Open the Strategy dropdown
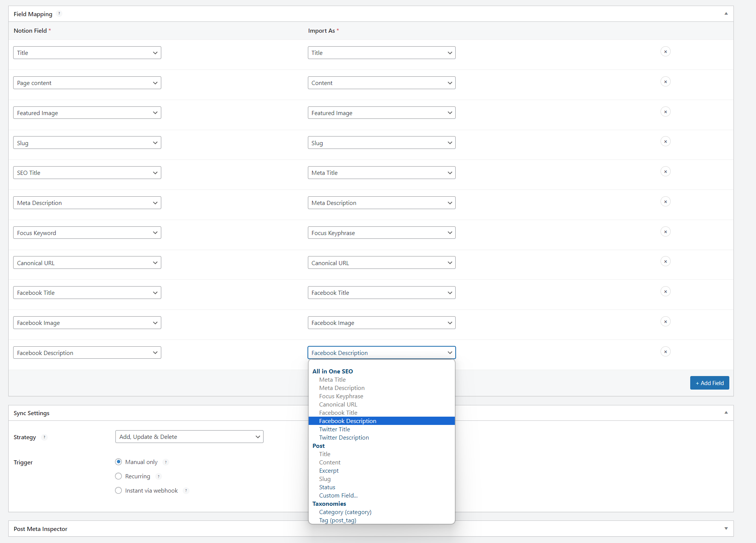The height and width of the screenshot is (543, 756). tap(189, 437)
